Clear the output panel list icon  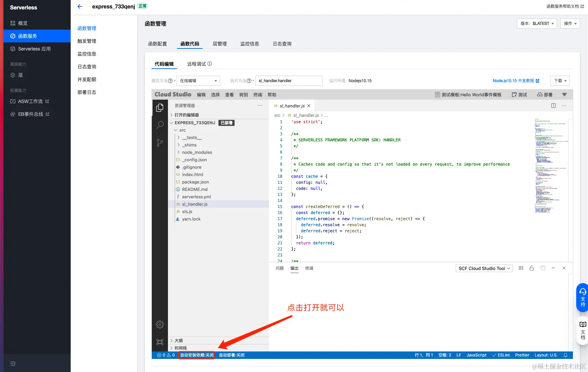521,268
